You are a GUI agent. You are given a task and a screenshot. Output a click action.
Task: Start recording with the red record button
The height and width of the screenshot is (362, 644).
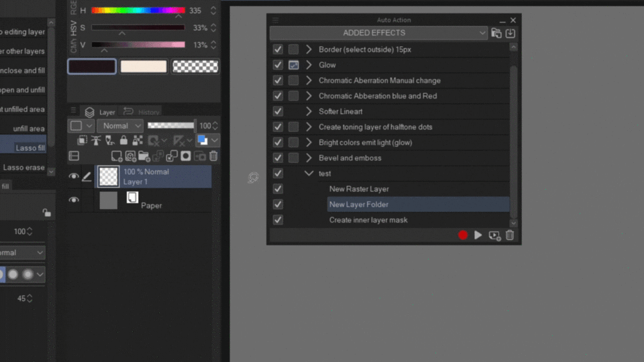coord(463,235)
